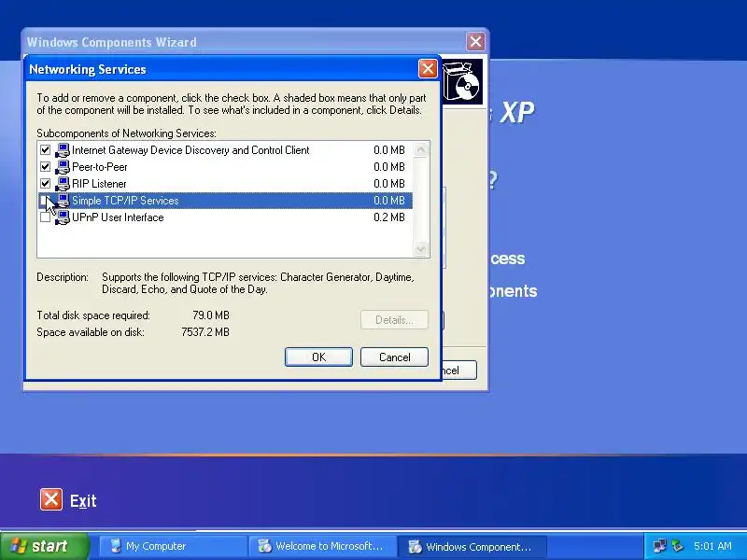Open the Start menu
Screen dimensions: 747x560
coord(45,546)
